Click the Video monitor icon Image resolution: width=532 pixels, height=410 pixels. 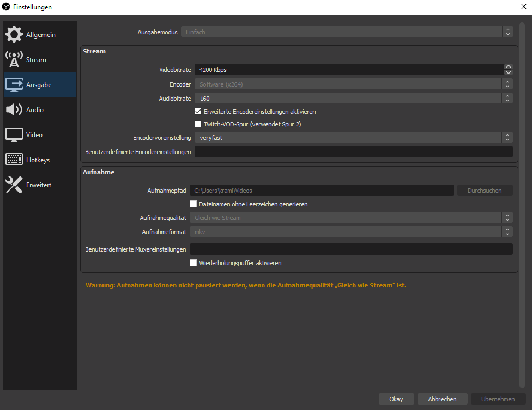point(14,135)
